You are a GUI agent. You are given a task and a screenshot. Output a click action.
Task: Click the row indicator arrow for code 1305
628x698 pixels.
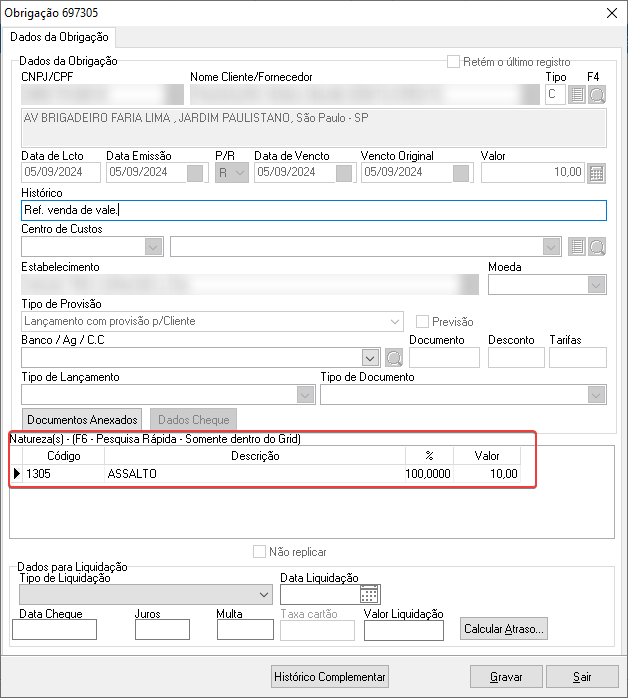[16, 474]
